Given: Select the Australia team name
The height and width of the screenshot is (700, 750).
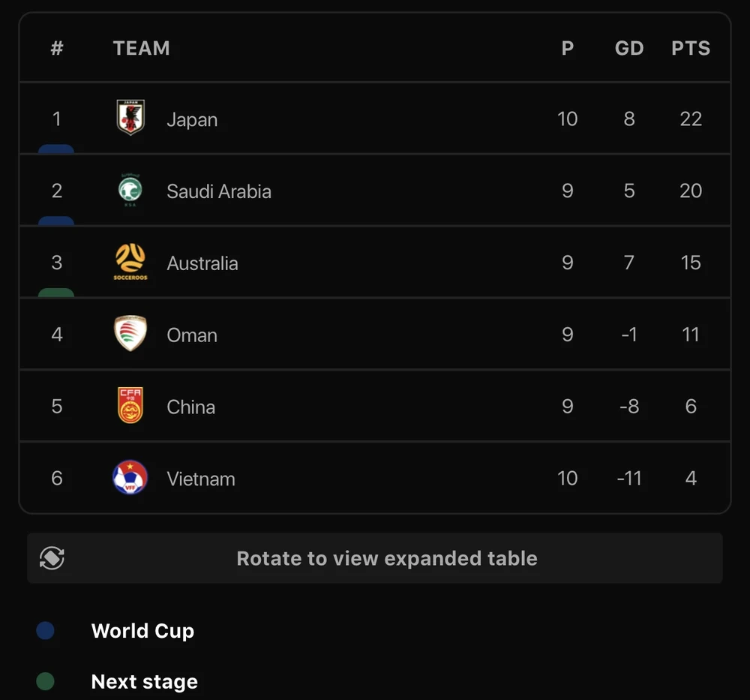Looking at the screenshot, I should click(202, 263).
